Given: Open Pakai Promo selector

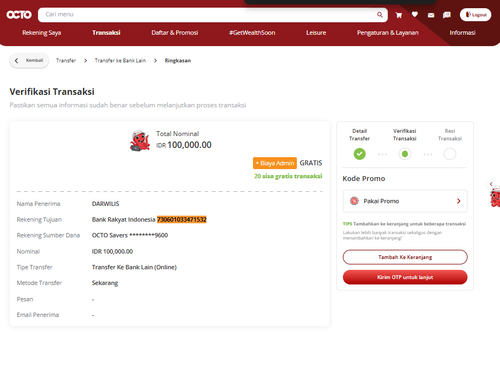Looking at the screenshot, I should pyautogui.click(x=405, y=201).
